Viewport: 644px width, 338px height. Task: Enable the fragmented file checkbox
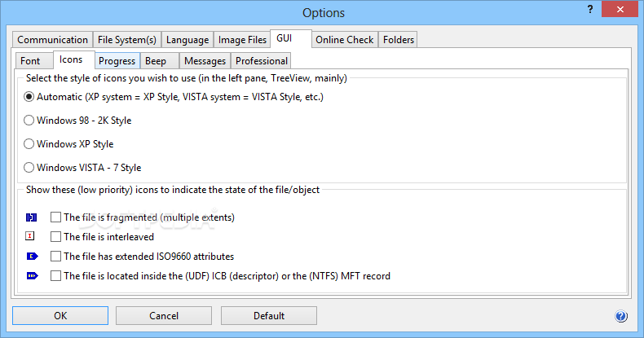point(55,217)
